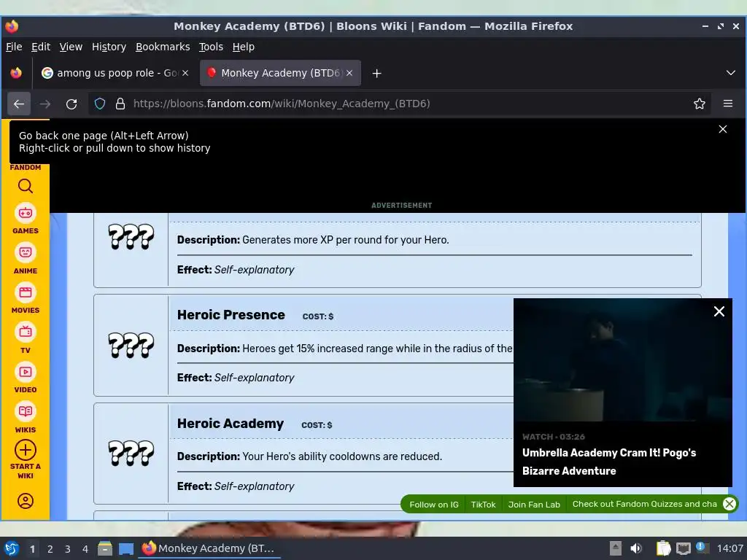Screen dimensions: 747x560
Task: Reload the current page
Action: pyautogui.click(x=71, y=104)
